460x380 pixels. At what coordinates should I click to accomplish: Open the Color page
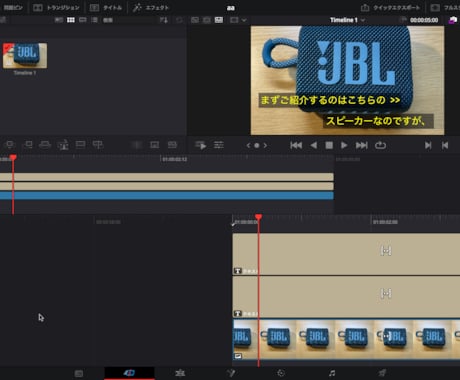click(x=281, y=373)
